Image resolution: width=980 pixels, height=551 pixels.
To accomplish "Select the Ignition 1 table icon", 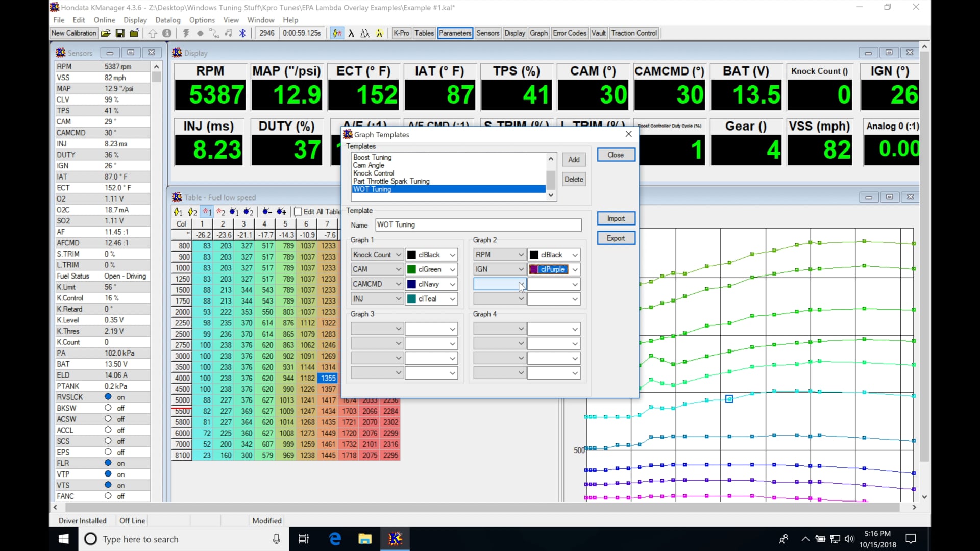I will pos(207,211).
